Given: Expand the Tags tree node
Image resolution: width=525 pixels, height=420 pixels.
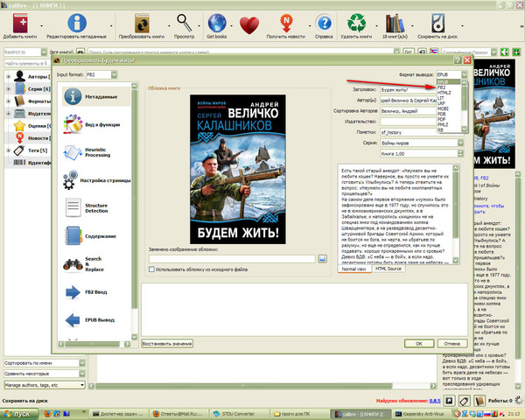Looking at the screenshot, I should point(9,150).
